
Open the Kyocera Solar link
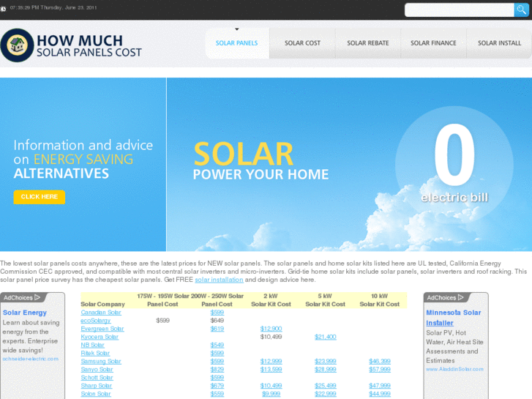(100, 337)
